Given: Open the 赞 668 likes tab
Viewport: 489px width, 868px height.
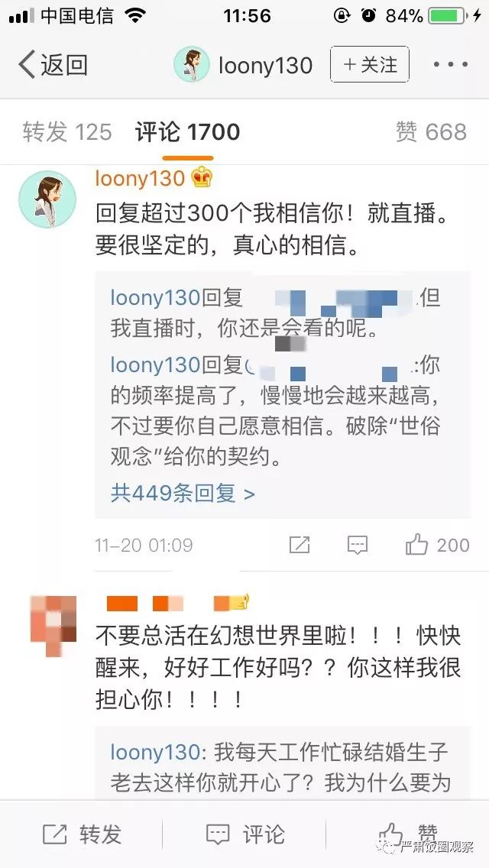Looking at the screenshot, I should [x=431, y=132].
